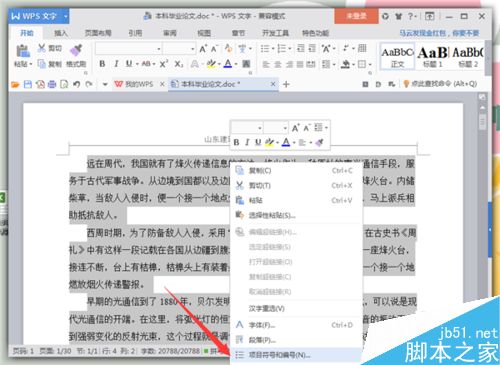
Task: Open the bullets style dropdown arrow
Action: [273, 49]
